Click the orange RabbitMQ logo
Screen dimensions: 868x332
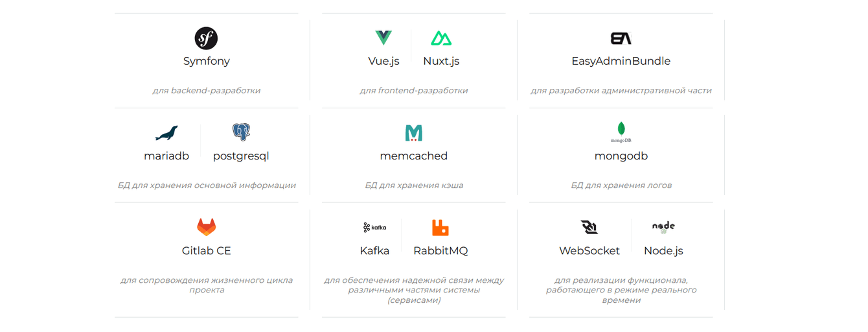point(440,228)
